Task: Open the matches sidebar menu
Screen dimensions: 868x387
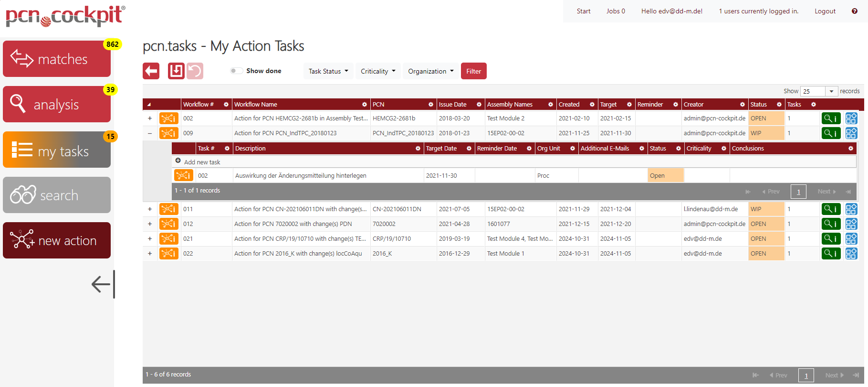Action: (57, 59)
